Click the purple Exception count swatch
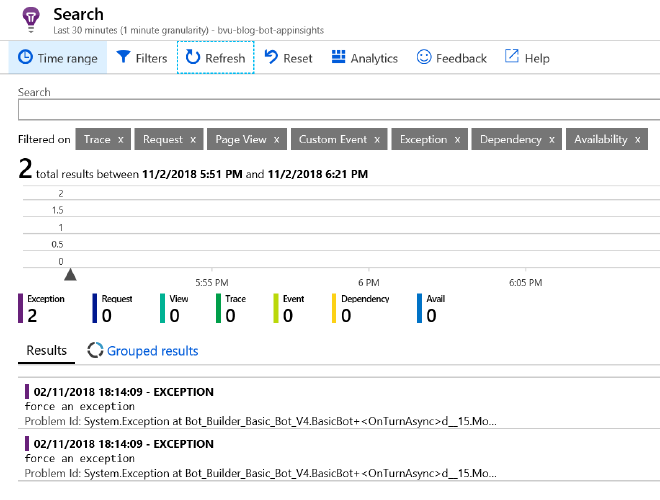The width and height of the screenshot is (660, 500). pyautogui.click(x=21, y=308)
